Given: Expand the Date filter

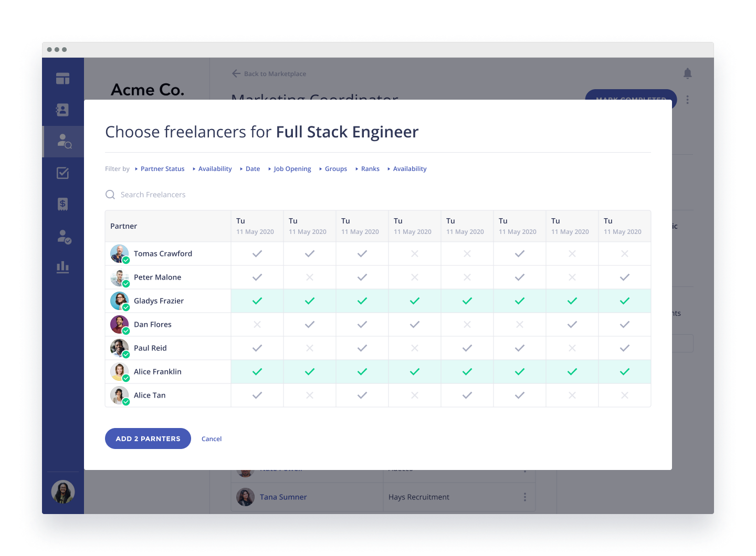Looking at the screenshot, I should pyautogui.click(x=250, y=169).
